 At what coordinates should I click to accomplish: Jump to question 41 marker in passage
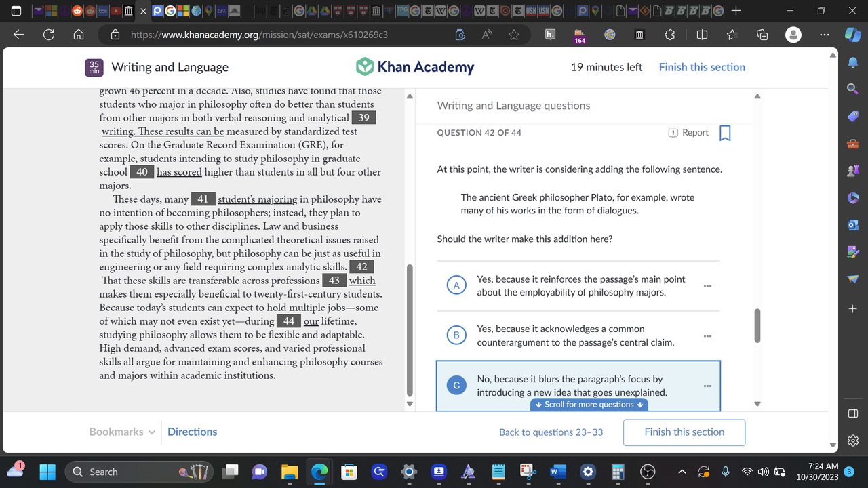click(x=203, y=199)
